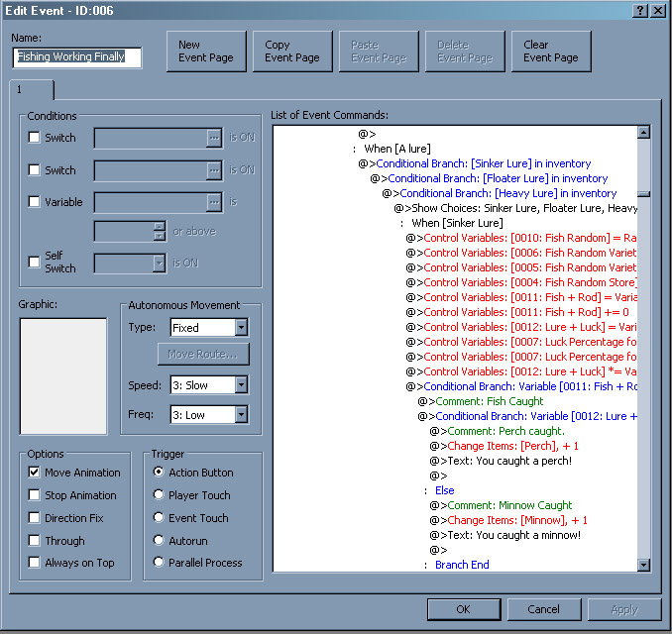Toggle the Stop Animation option
The width and height of the screenshot is (672, 634).
pos(35,495)
